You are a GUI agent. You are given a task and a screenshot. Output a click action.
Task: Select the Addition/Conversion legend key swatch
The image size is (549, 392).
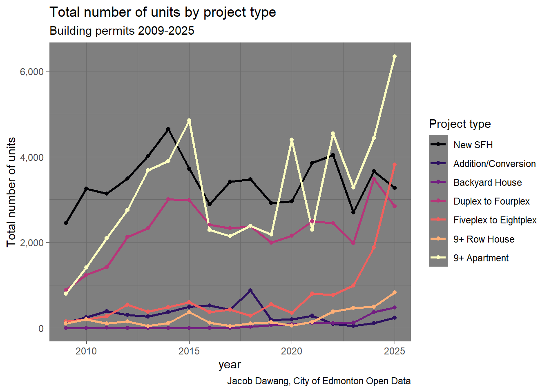[438, 163]
